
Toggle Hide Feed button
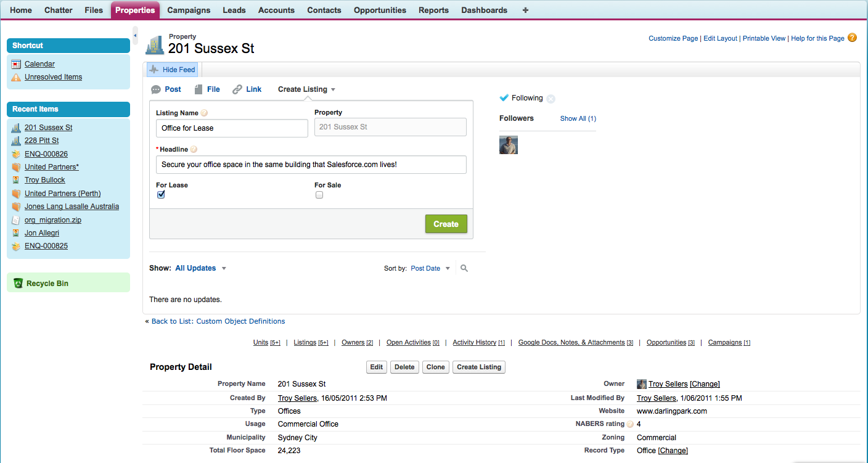point(172,70)
